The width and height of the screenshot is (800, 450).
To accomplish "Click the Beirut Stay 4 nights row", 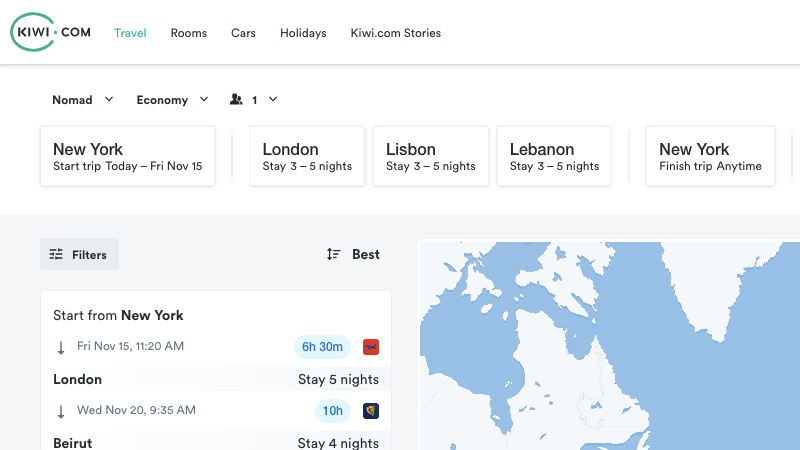I will [216, 442].
